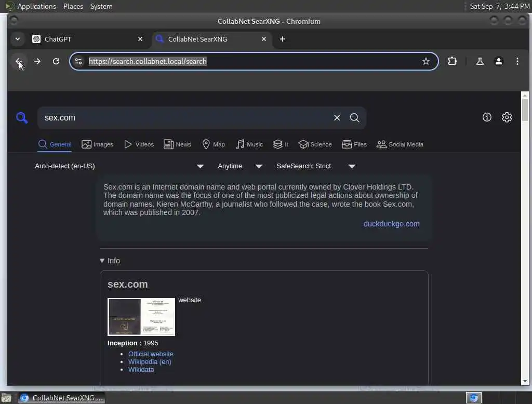Click the show desktop icon in taskbar
Image resolution: width=532 pixels, height=404 pixels.
click(x=6, y=398)
